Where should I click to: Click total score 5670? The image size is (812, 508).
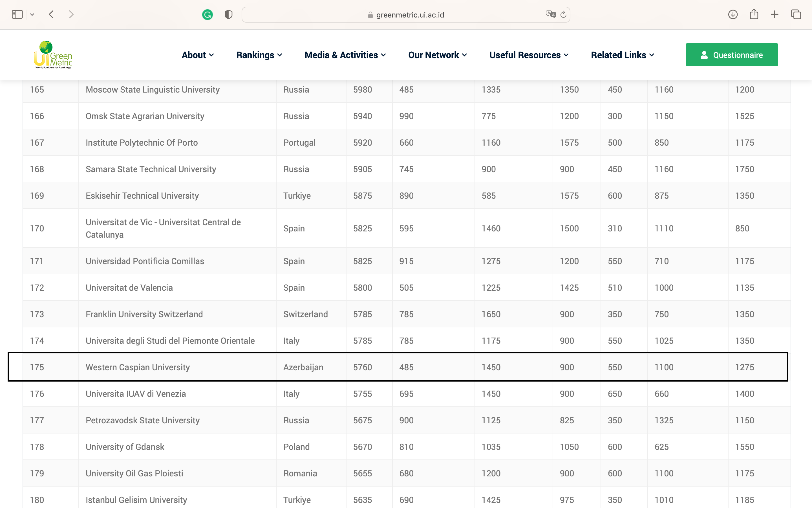point(362,447)
